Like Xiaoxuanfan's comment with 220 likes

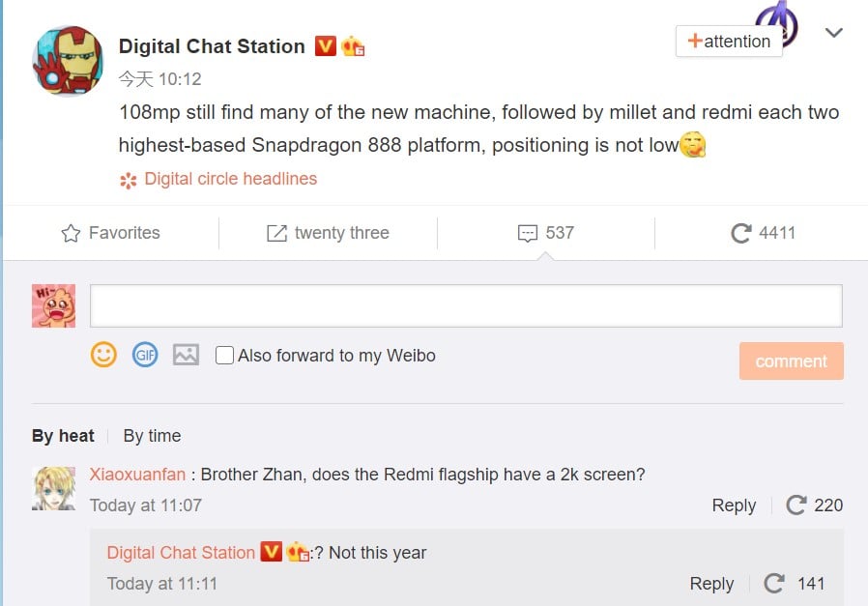pyautogui.click(x=814, y=505)
